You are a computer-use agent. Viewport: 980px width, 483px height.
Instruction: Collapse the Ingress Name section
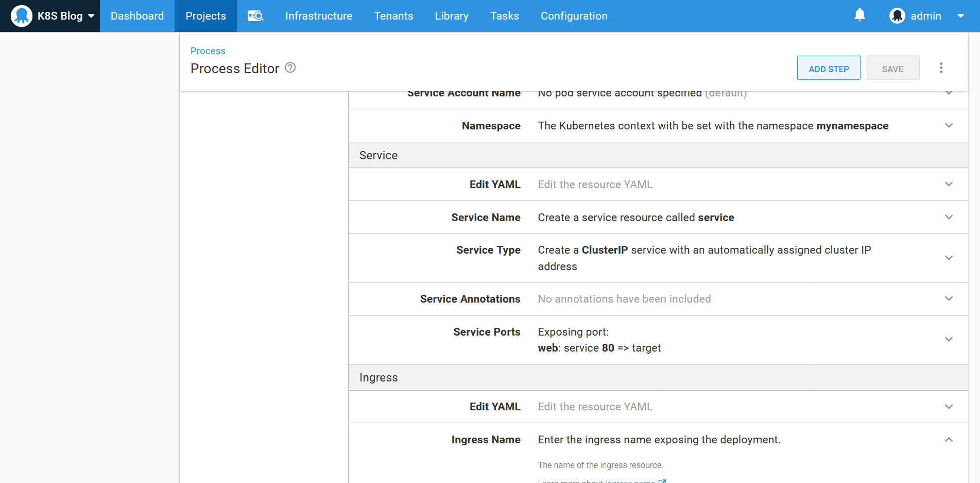coord(949,440)
